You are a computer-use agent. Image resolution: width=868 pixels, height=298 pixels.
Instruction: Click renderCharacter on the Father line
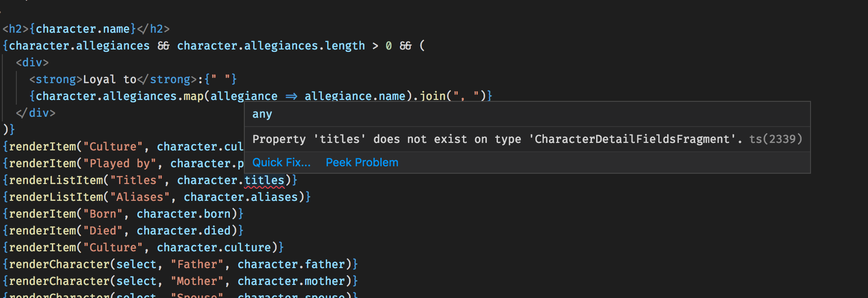(x=59, y=264)
